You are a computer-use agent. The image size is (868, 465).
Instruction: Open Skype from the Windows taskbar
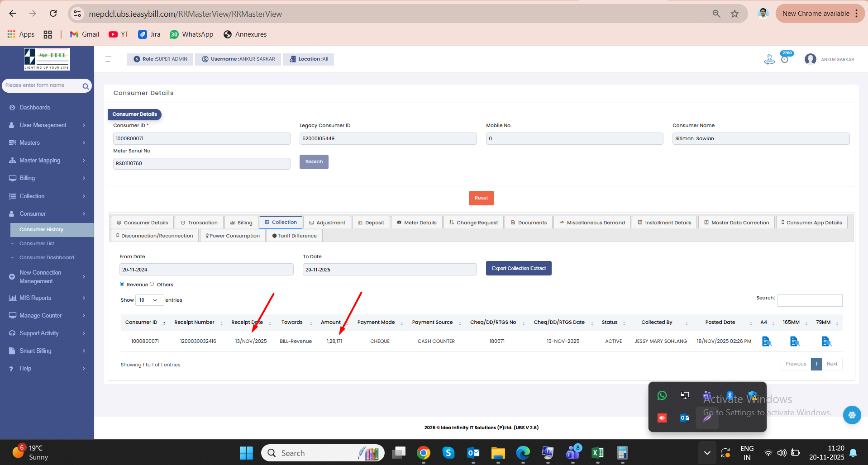pyautogui.click(x=448, y=453)
